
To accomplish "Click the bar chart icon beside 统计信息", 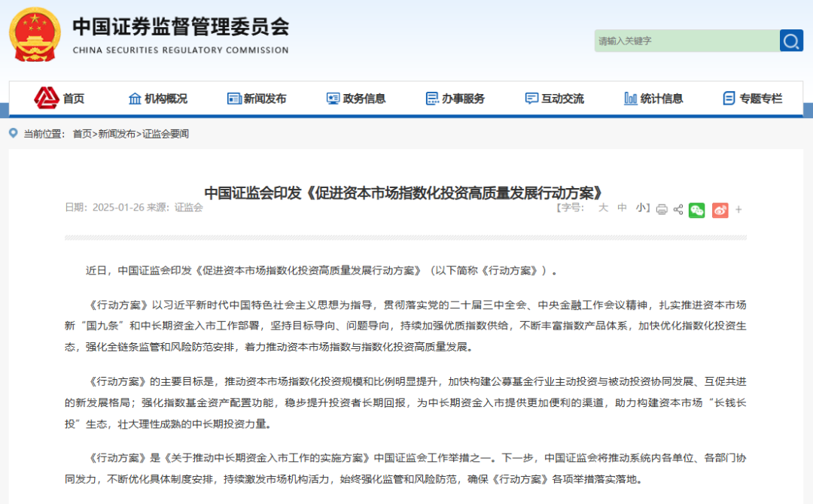I will [x=631, y=99].
